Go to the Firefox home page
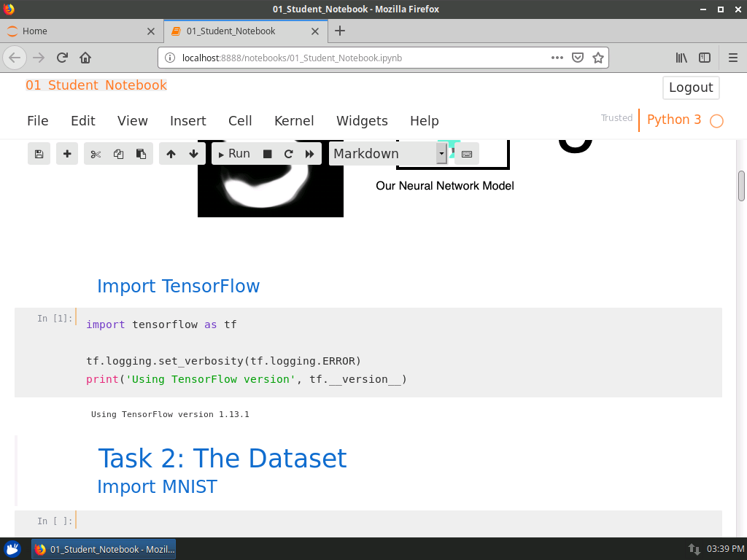 pos(85,58)
